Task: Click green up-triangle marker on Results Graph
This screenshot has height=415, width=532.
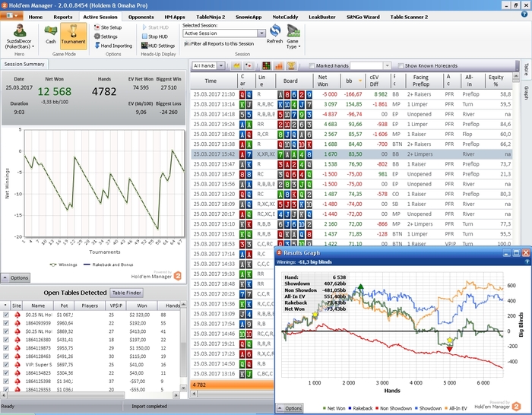Action: tap(360, 287)
